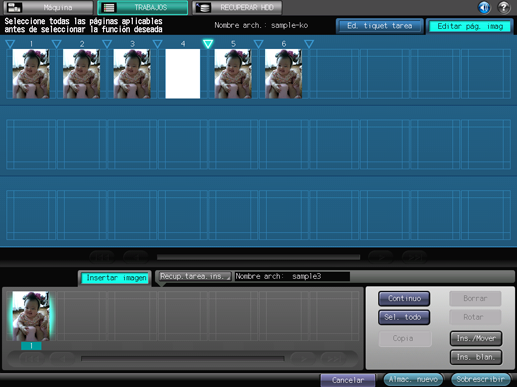Go to next page in main page scroller
Image resolution: width=517 pixels, height=387 pixels.
click(x=381, y=257)
